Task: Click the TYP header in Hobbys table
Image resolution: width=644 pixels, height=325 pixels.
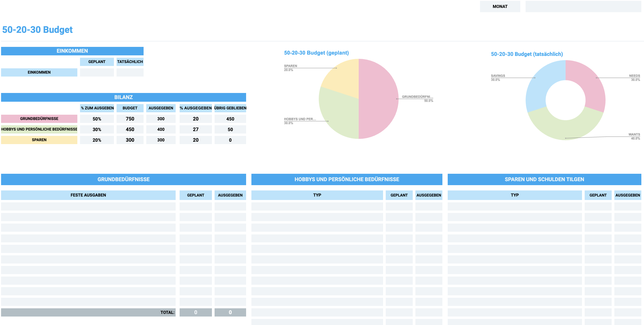Action: click(317, 195)
